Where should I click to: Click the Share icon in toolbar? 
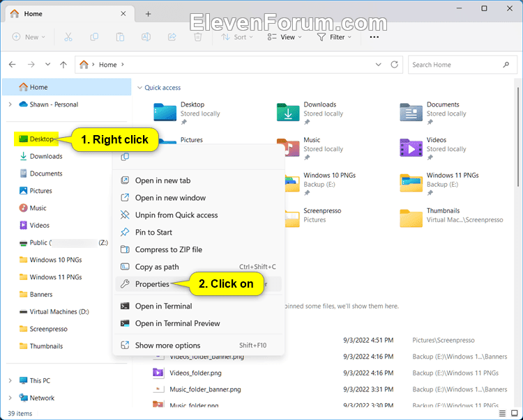click(x=172, y=37)
